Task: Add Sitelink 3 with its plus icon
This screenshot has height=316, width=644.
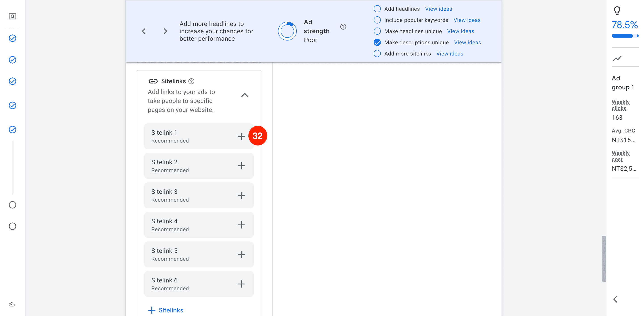Action: pyautogui.click(x=241, y=195)
